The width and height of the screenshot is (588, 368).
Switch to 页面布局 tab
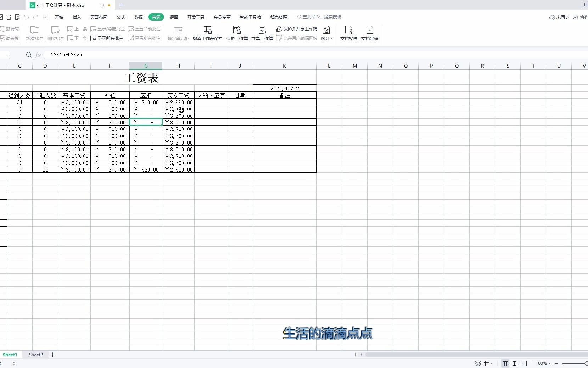pos(99,17)
